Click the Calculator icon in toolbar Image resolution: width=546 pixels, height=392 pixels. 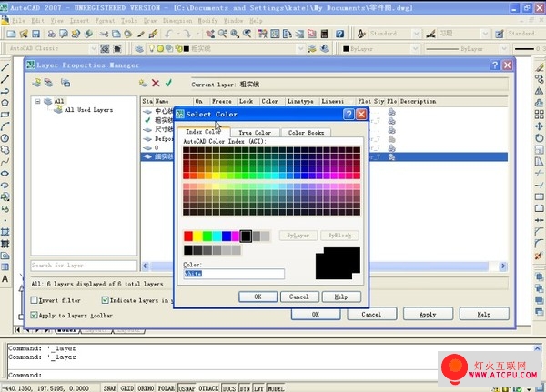click(324, 34)
